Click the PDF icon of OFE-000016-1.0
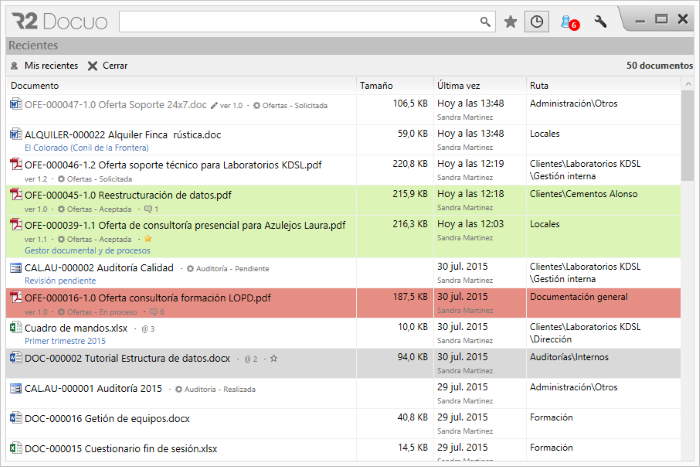700x467 pixels. [16, 297]
